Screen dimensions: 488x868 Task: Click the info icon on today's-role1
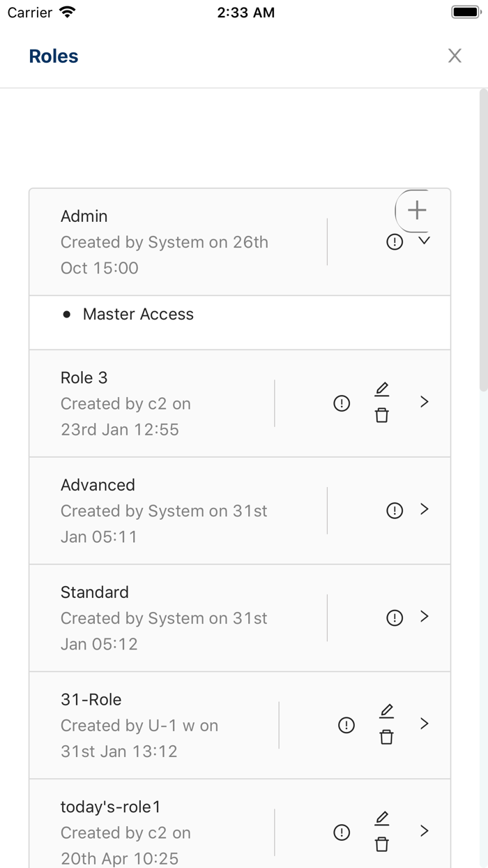[x=341, y=832]
